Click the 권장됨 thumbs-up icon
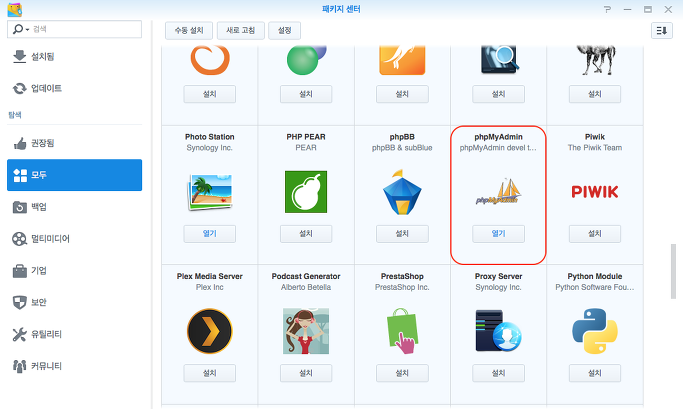 tap(20, 143)
